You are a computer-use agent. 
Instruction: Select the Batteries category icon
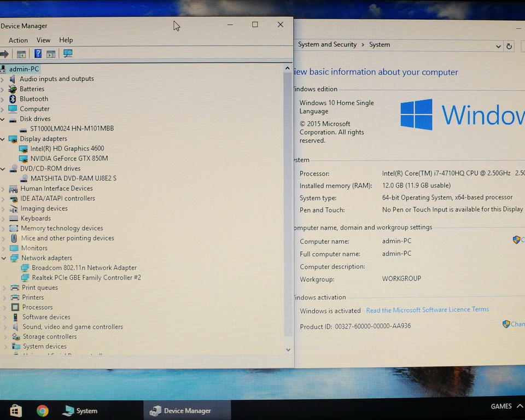click(x=13, y=89)
